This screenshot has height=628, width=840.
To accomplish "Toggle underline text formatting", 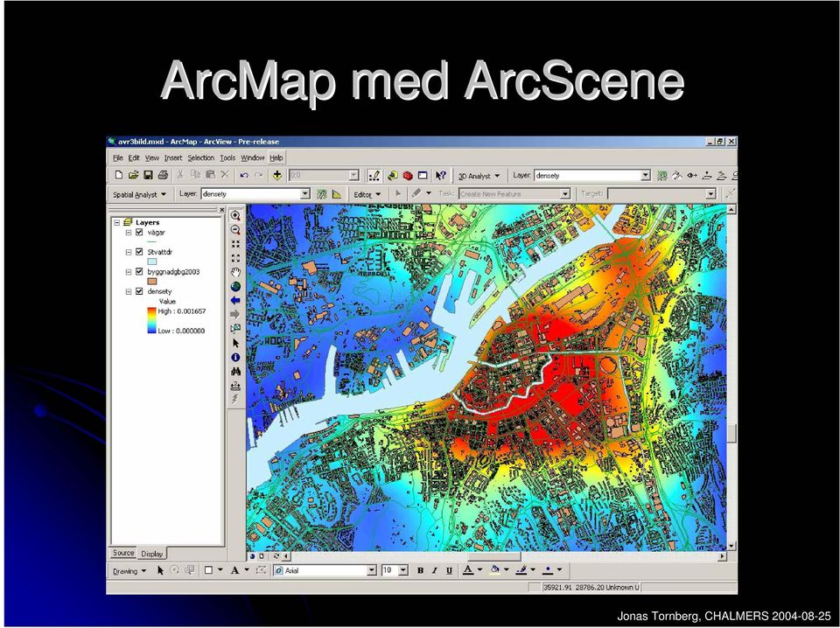I will point(449,571).
